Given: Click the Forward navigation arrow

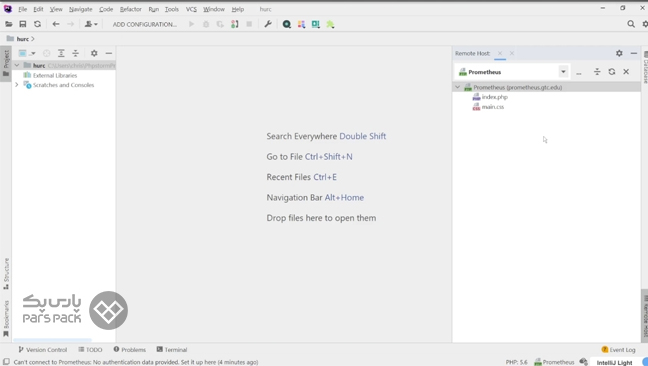Looking at the screenshot, I should (71, 24).
